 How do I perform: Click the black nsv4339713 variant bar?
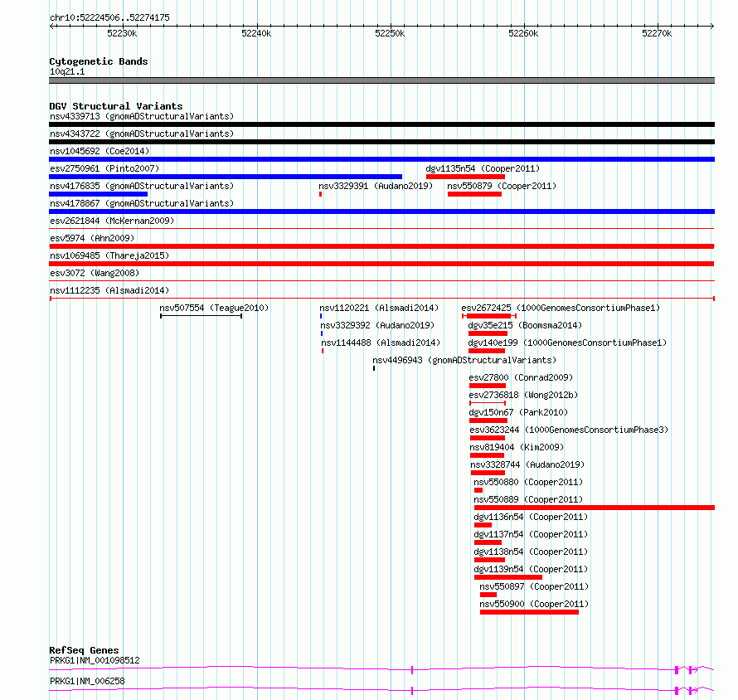point(381,124)
